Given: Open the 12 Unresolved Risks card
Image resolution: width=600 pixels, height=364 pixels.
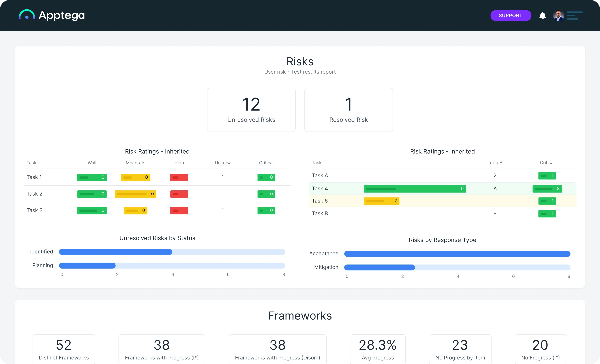Looking at the screenshot, I should (x=251, y=110).
